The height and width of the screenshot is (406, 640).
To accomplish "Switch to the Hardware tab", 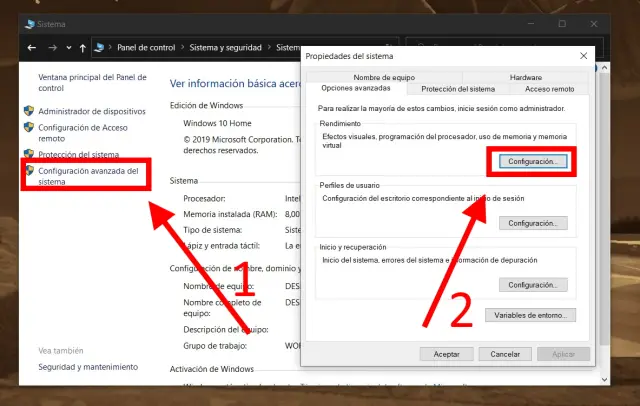I will pyautogui.click(x=525, y=77).
